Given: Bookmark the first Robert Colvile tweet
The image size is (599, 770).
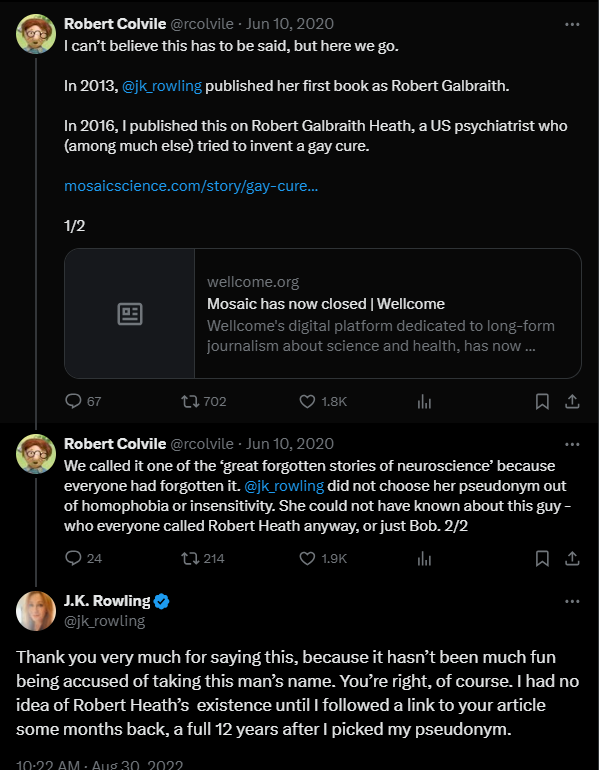Looking at the screenshot, I should coord(542,402).
